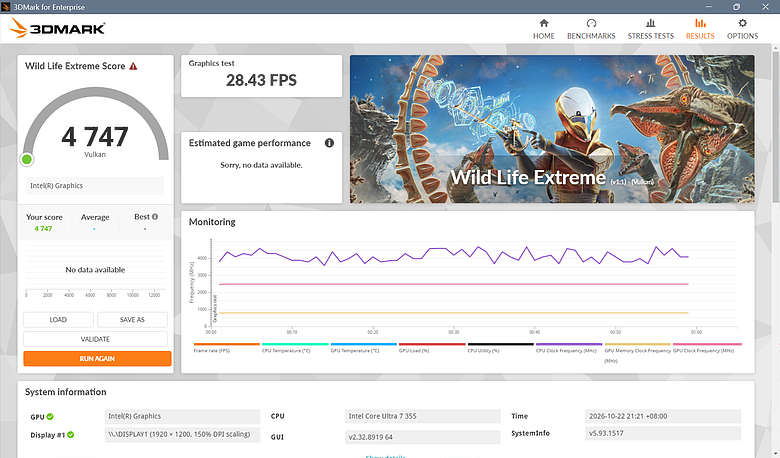Click the Time value 2026-10-22 21:21

tap(663, 416)
